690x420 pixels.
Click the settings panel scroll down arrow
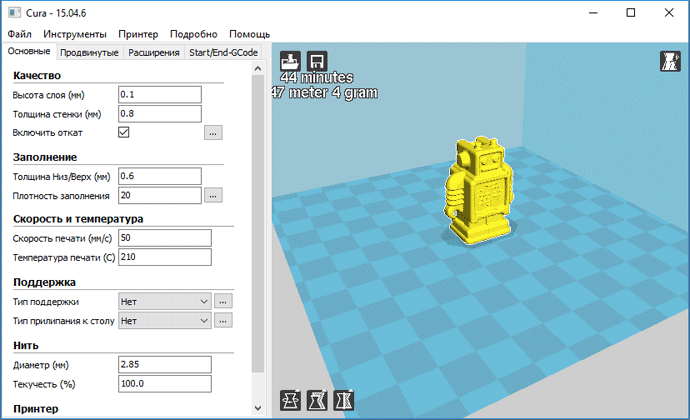click(x=258, y=409)
